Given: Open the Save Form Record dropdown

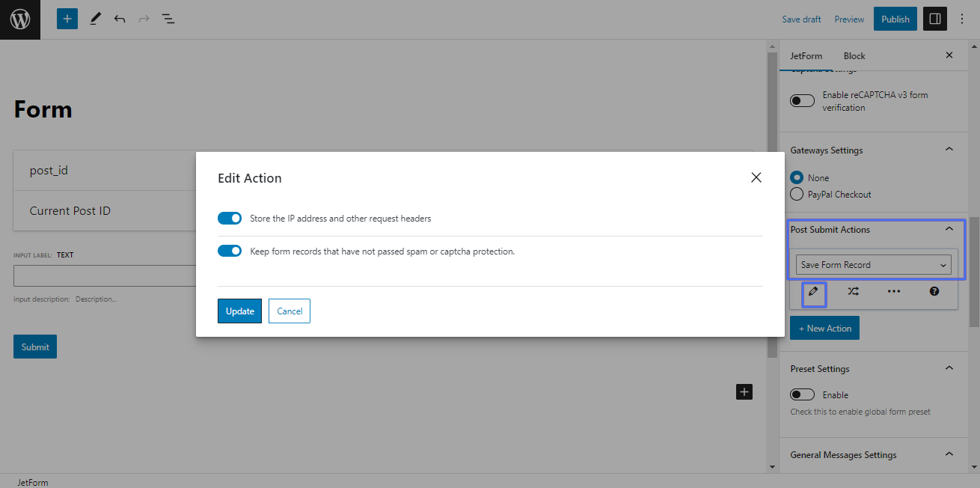Looking at the screenshot, I should (872, 264).
